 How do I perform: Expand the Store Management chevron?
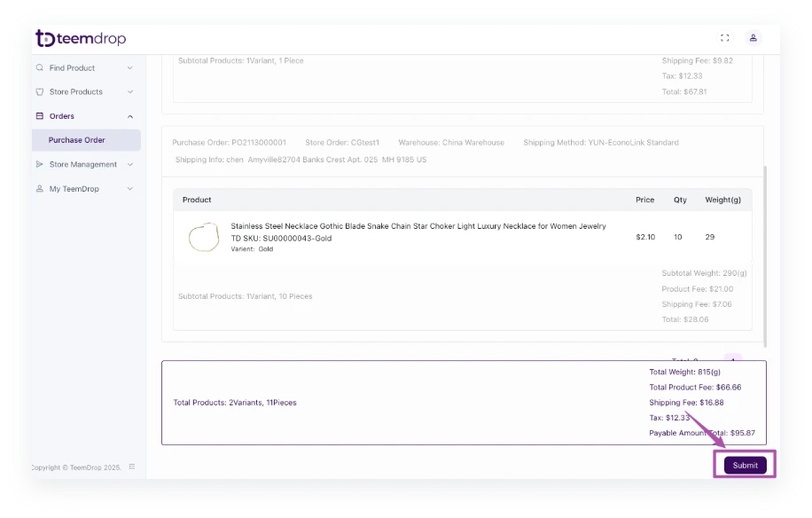point(130,165)
